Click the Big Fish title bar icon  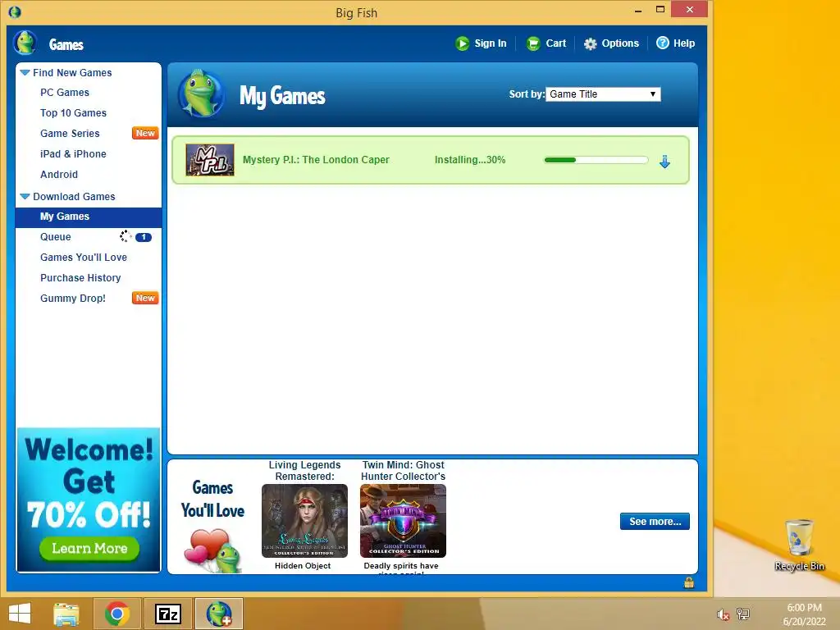click(15, 11)
